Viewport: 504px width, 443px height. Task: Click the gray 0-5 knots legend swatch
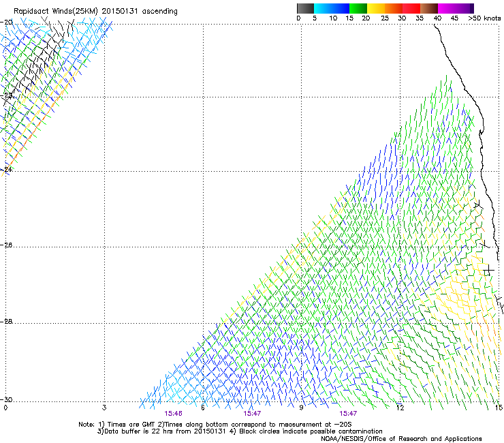[x=305, y=8]
